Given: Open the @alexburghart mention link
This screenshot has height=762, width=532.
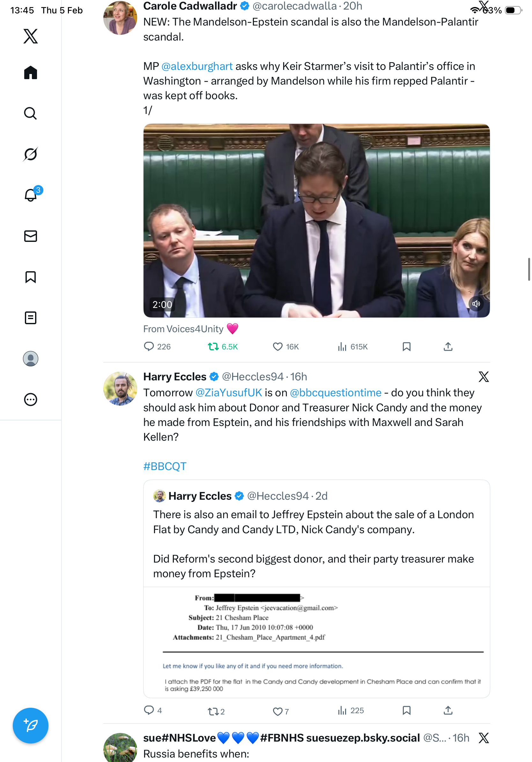Looking at the screenshot, I should pyautogui.click(x=197, y=66).
